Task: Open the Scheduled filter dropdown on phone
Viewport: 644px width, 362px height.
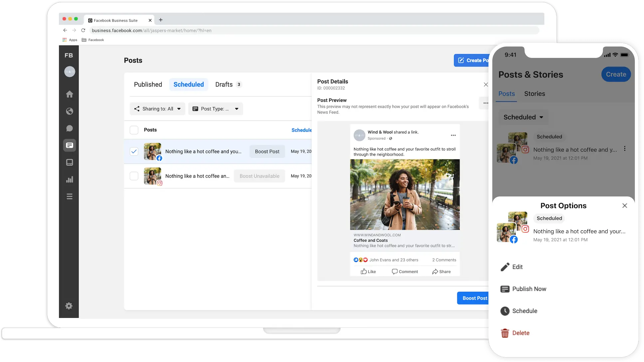Action: [x=523, y=117]
